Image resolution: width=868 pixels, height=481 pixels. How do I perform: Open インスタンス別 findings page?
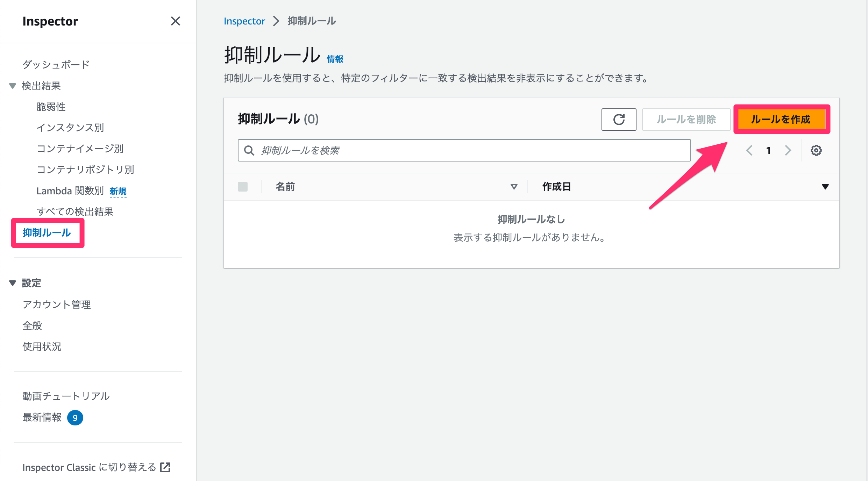point(70,128)
